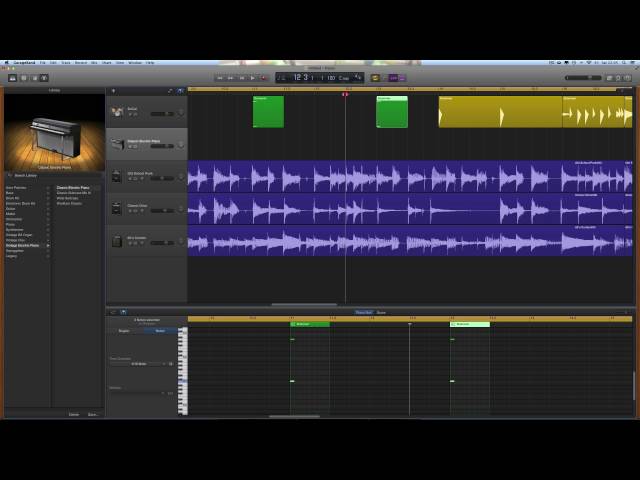Click the tracks header button left of Catch

click(170, 91)
